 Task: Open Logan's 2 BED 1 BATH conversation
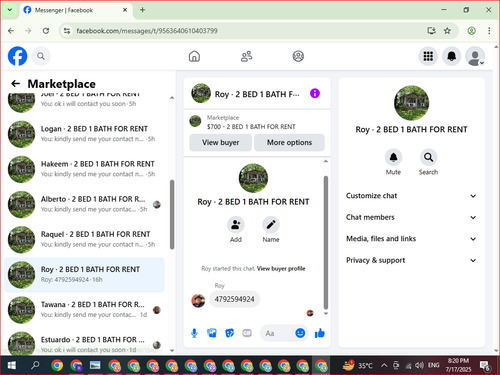tap(84, 134)
